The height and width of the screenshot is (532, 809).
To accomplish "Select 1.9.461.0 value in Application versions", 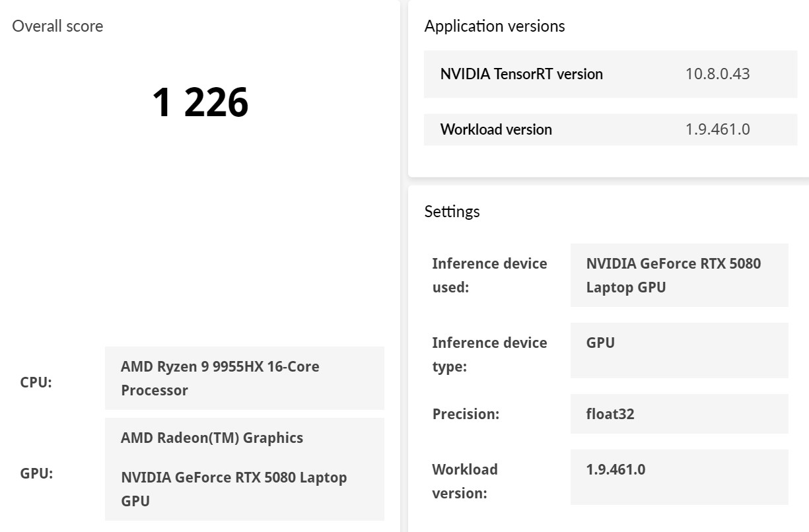I will [x=717, y=129].
